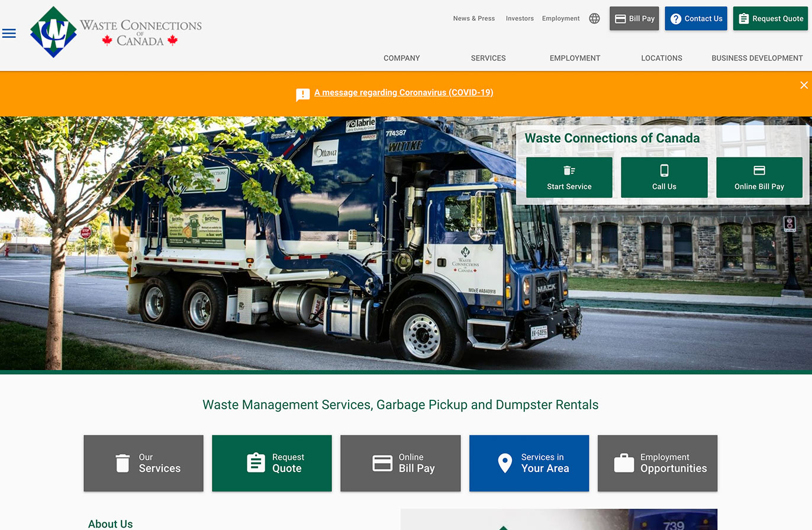This screenshot has width=812, height=530.
Task: Click the briefcase icon in Employment card
Action: click(x=624, y=463)
